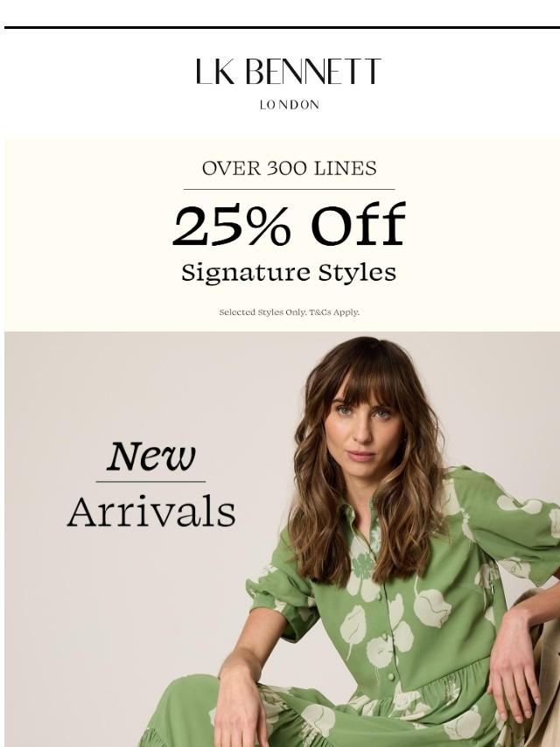Select the OVER 300 LINES heading

point(290,169)
